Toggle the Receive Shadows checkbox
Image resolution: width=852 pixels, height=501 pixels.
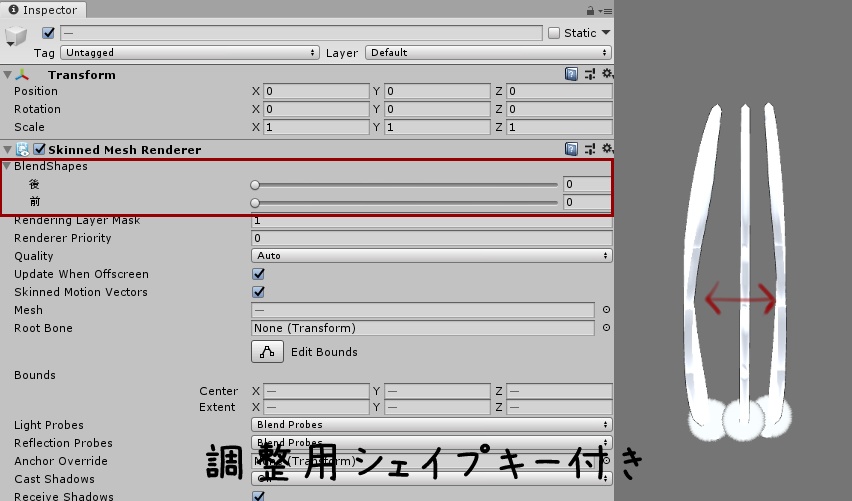coord(259,496)
